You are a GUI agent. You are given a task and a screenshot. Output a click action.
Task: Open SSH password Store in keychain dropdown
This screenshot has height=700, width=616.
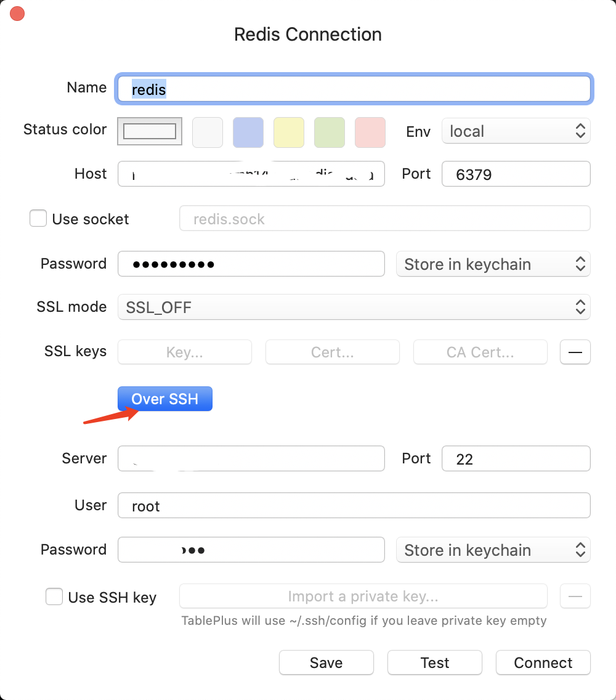[x=493, y=550]
